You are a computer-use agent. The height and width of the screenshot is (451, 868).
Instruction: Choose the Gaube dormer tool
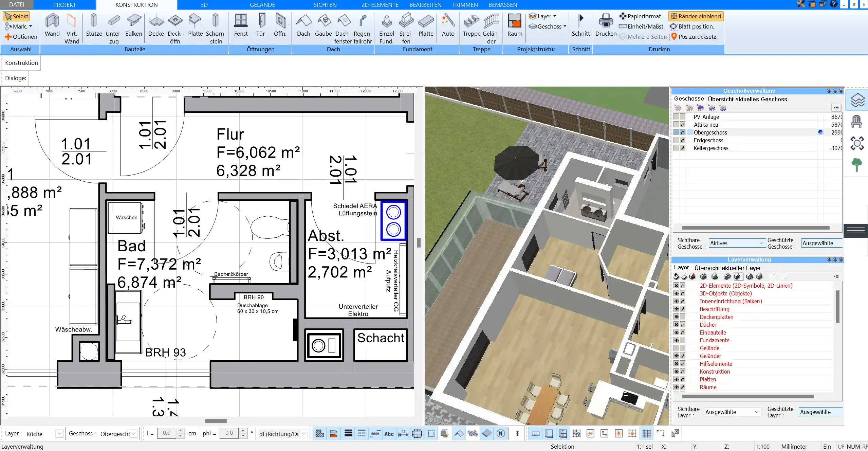324,25
